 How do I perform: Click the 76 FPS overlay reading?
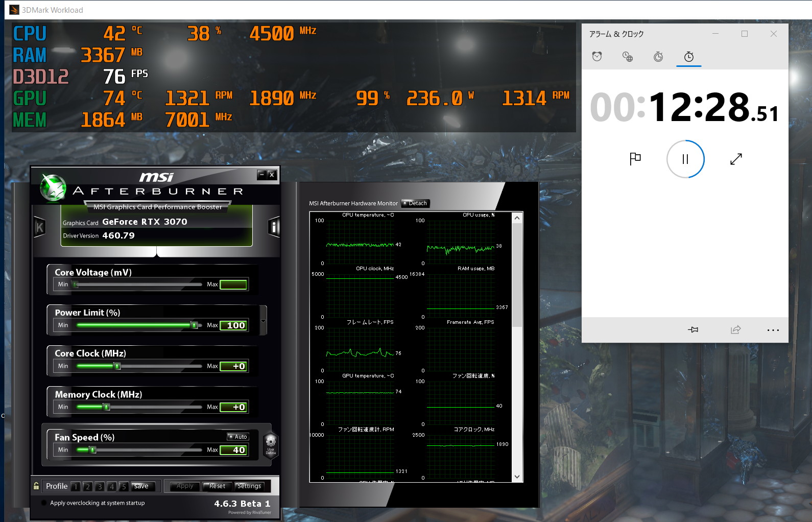click(x=126, y=77)
